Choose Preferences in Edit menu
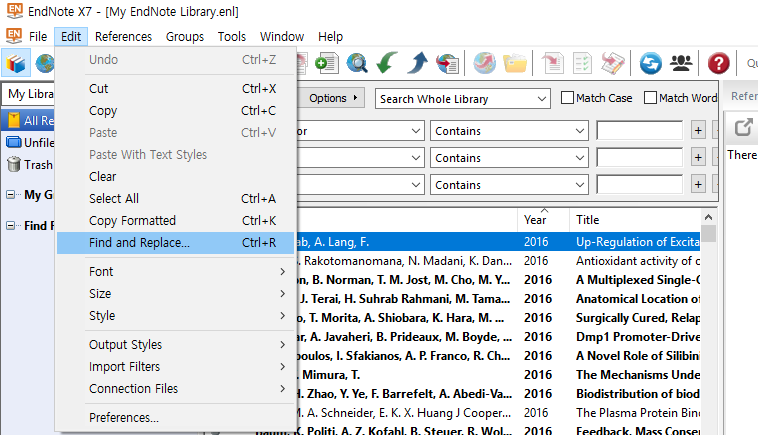The image size is (758, 435). 175,418
